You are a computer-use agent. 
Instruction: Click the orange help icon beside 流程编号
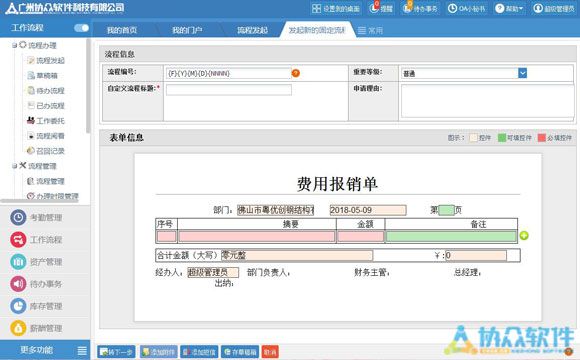point(296,73)
